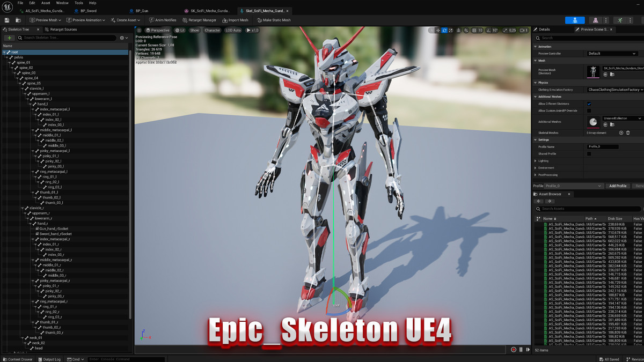Click the Character viewport button
This screenshot has width=644, height=362.
(x=213, y=30)
